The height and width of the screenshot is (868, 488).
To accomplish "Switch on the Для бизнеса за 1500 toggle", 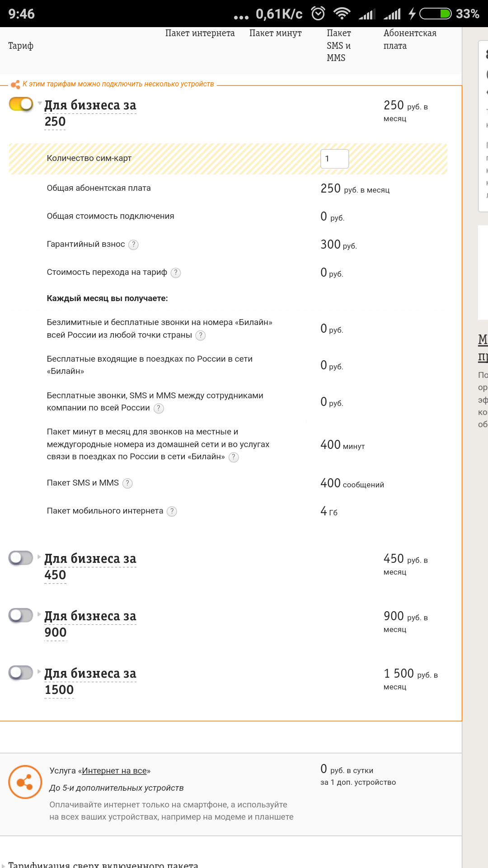I will tap(21, 673).
